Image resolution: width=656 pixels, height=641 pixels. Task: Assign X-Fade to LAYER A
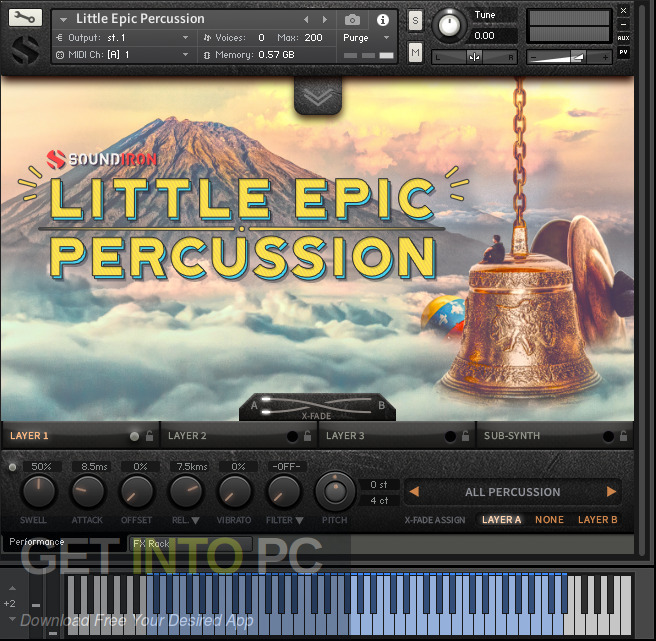click(501, 520)
